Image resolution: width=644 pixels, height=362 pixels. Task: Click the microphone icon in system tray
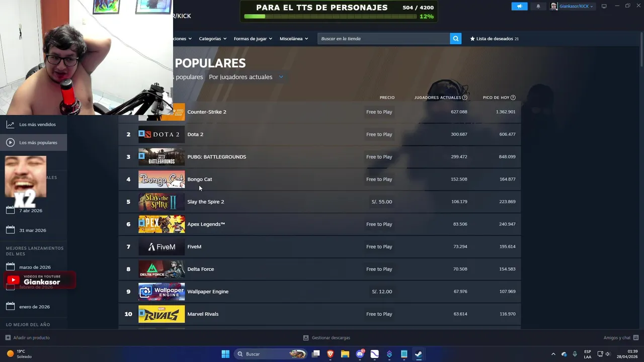click(x=575, y=354)
